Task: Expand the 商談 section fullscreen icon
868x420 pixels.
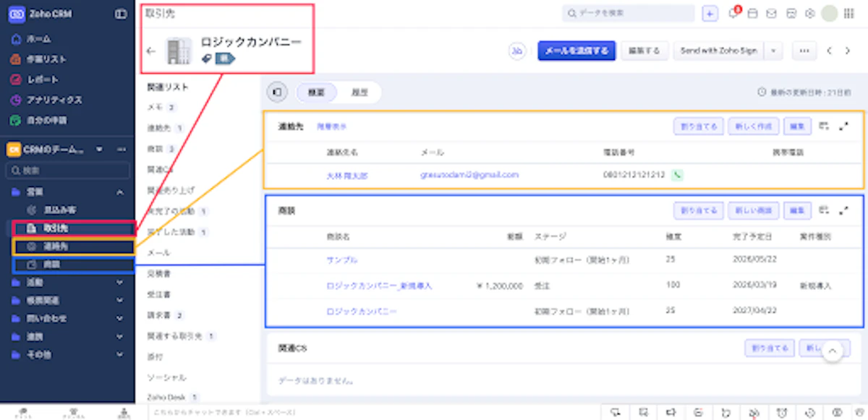Action: (x=843, y=210)
